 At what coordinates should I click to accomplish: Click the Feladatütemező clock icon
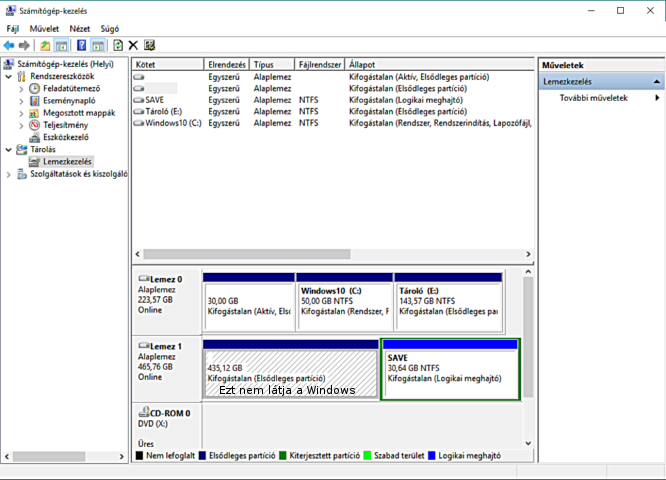point(34,88)
